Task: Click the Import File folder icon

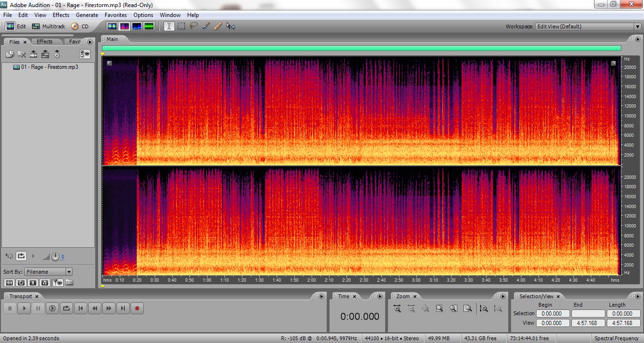Action: pos(9,54)
